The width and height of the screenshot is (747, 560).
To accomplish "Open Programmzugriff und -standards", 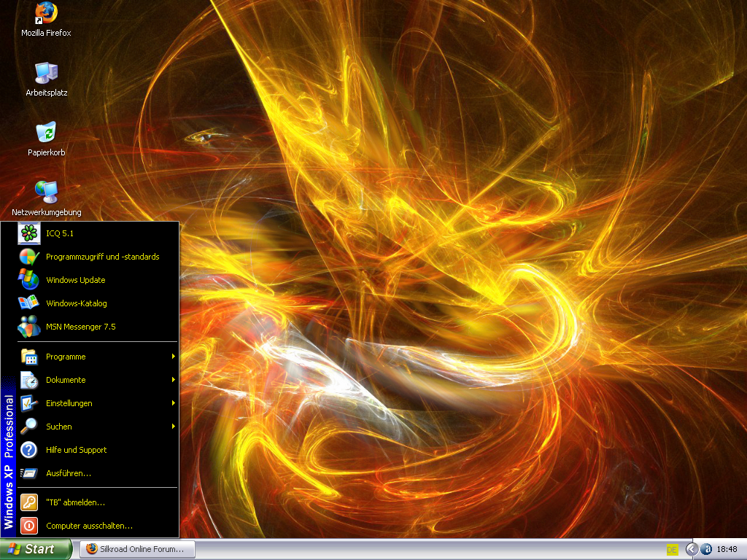I will (102, 257).
